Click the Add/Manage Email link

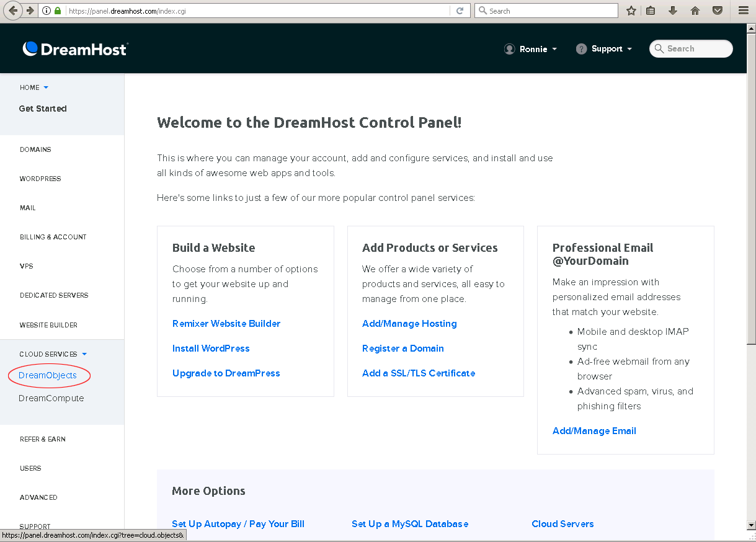pyautogui.click(x=594, y=431)
